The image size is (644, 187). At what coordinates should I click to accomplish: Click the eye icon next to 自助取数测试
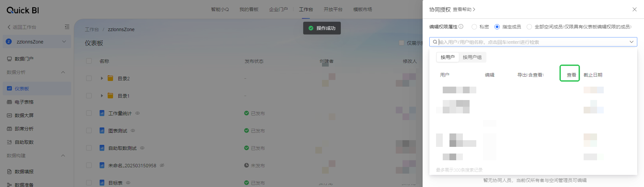pos(142,148)
